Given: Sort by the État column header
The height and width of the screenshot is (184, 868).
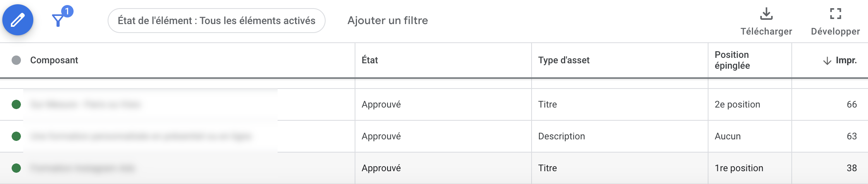Looking at the screenshot, I should pyautogui.click(x=370, y=60).
